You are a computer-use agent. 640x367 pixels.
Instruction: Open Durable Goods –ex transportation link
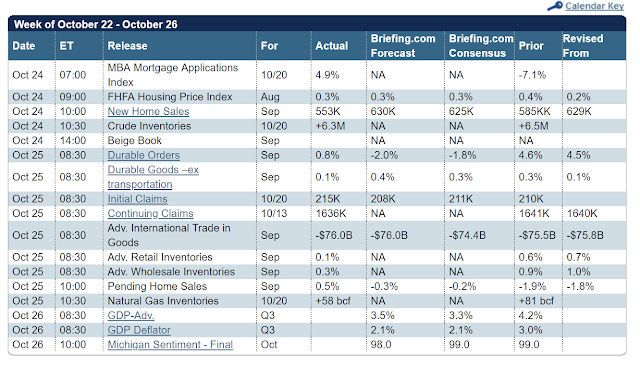pyautogui.click(x=153, y=177)
